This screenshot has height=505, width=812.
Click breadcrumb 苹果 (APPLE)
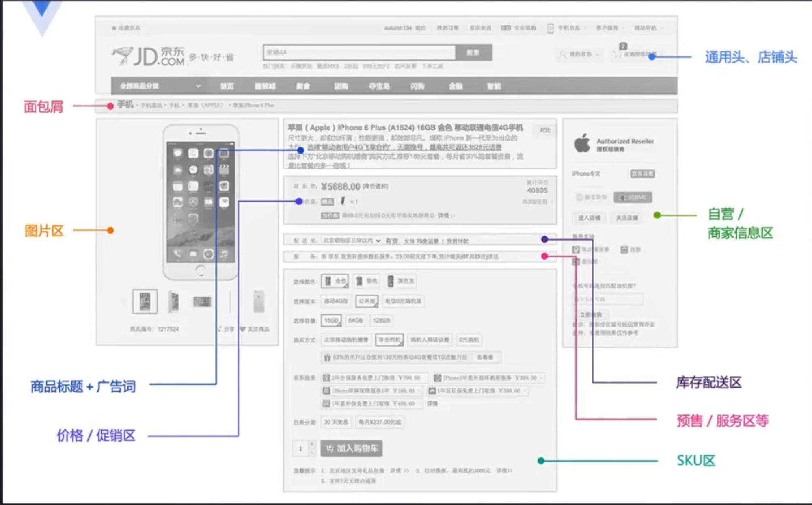coord(205,105)
